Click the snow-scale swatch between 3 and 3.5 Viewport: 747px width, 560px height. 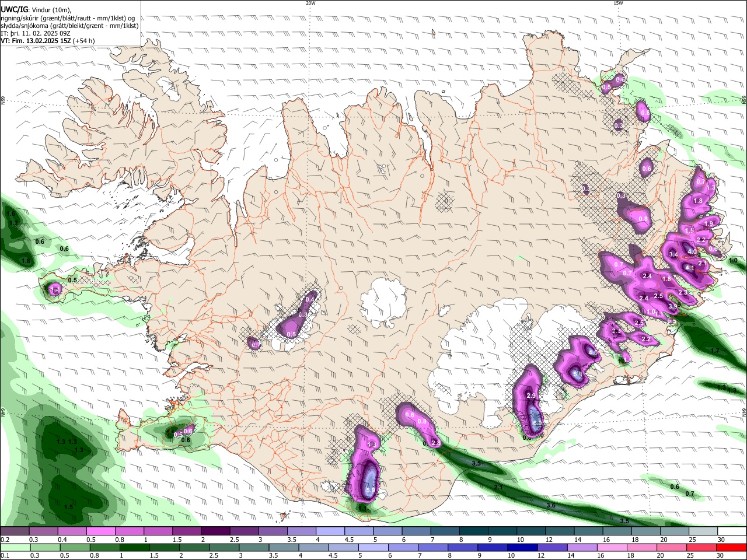tap(272, 531)
